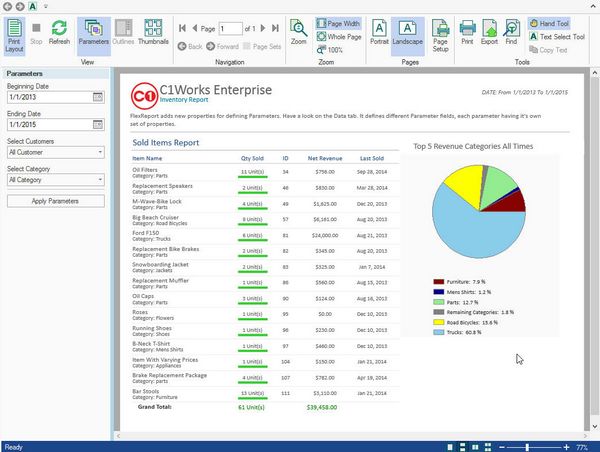Toggle Page Width zoom
The image size is (600, 452).
[338, 24]
